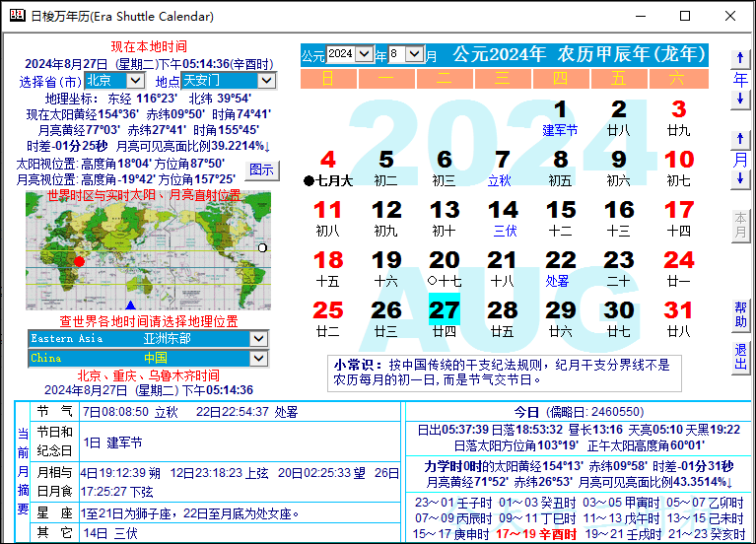
Task: Expand the China country dropdown
Action: (258, 358)
